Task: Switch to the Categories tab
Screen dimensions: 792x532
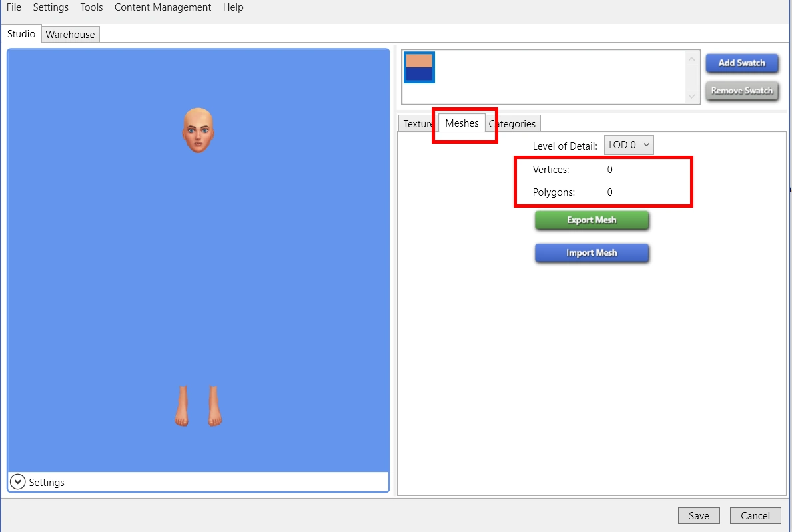Action: pyautogui.click(x=513, y=124)
